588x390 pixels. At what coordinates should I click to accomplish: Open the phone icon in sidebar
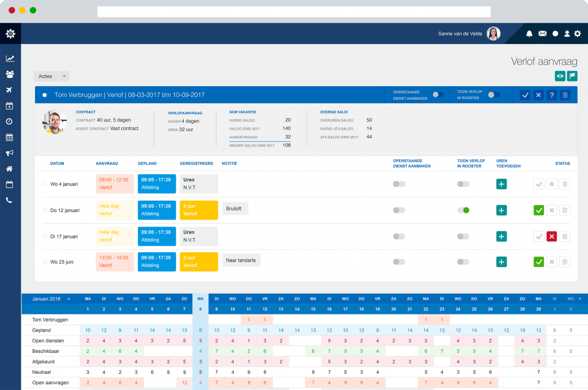[x=10, y=200]
